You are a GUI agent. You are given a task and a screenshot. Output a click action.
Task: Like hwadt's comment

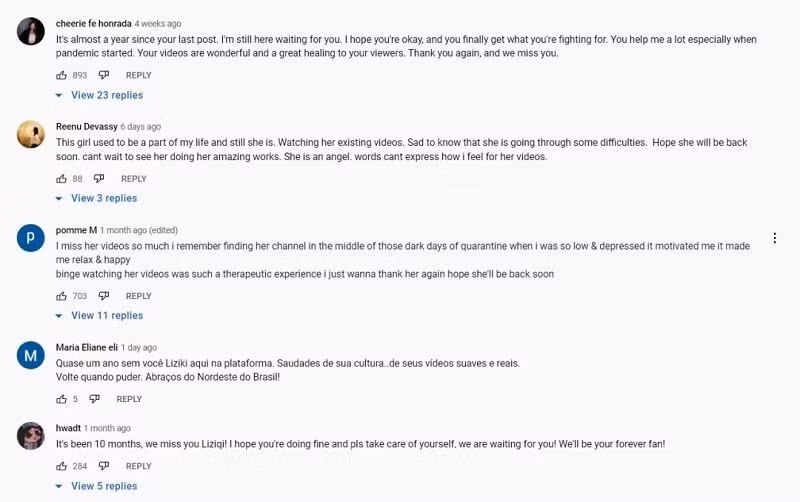click(62, 466)
